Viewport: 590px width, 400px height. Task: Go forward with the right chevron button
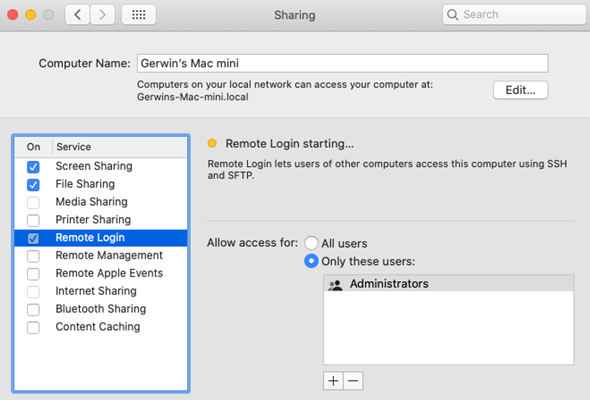click(x=102, y=15)
